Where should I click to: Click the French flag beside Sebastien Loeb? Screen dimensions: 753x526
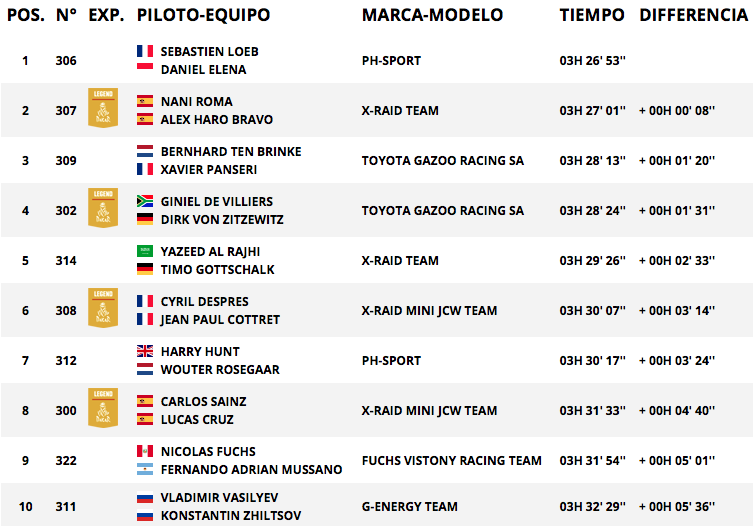tap(145, 51)
